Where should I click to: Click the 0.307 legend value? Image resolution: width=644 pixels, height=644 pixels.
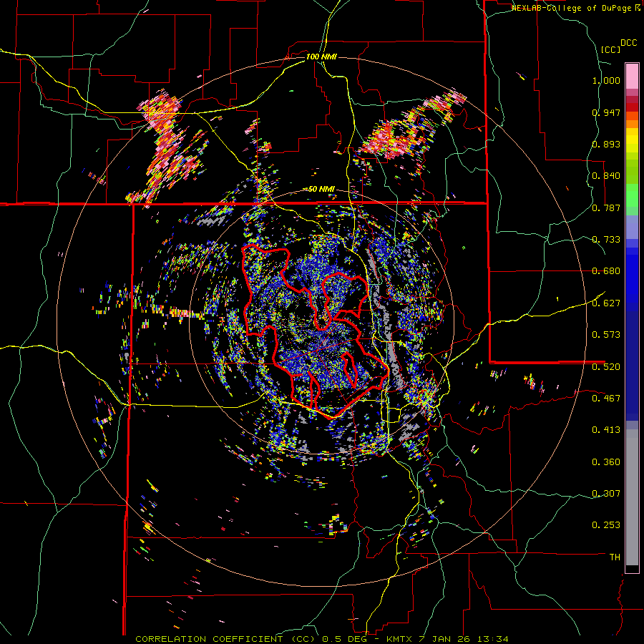pos(606,493)
